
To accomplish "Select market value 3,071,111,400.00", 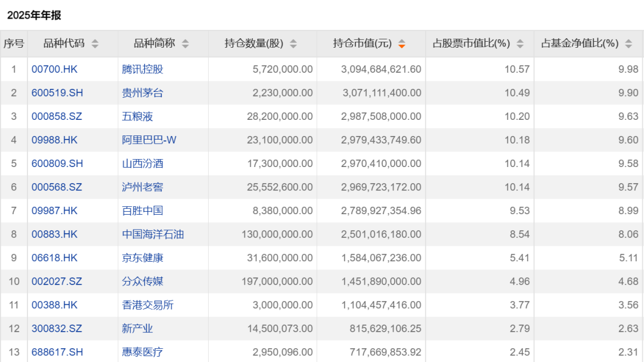I will [x=382, y=93].
